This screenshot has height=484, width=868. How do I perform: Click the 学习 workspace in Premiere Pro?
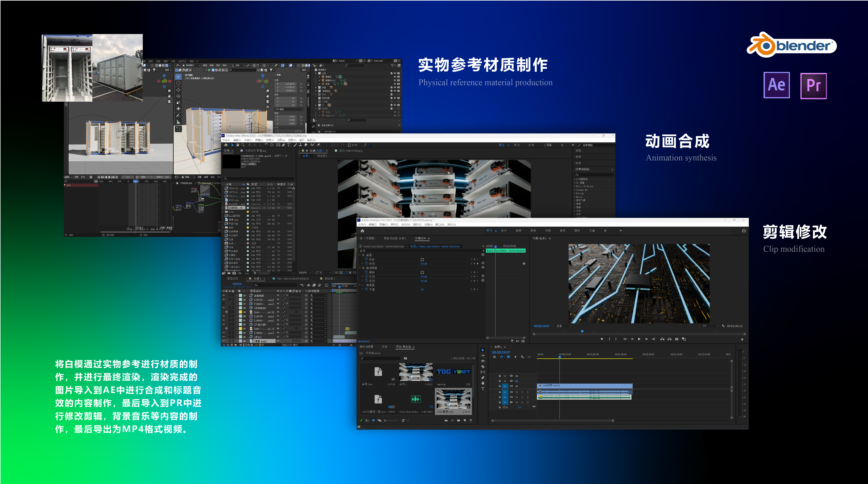[x=489, y=231]
